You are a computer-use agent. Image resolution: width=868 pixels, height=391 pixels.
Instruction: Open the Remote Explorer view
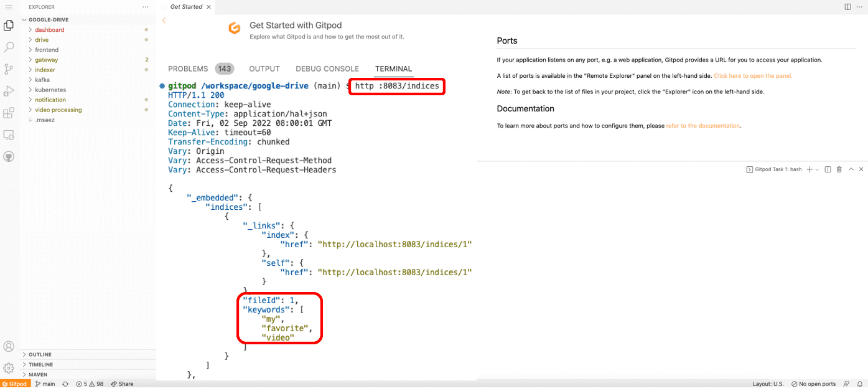click(x=9, y=134)
